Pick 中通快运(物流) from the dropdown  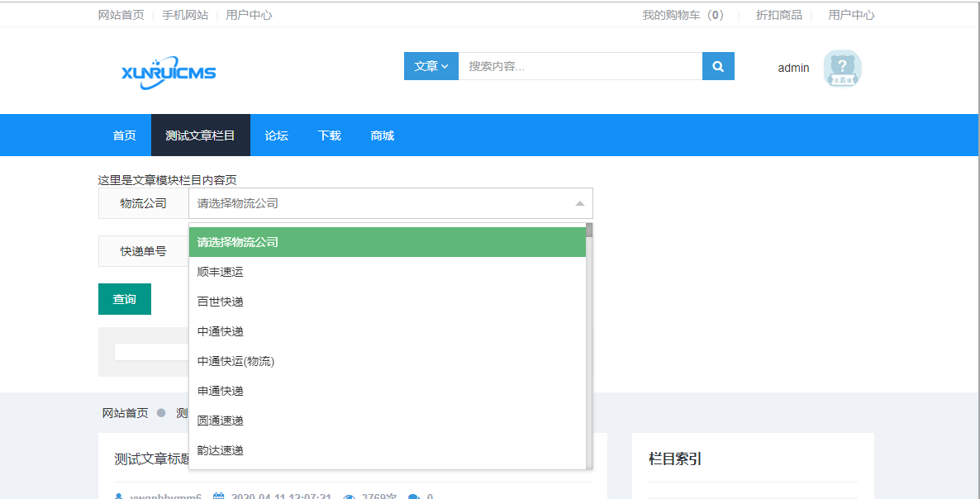pyautogui.click(x=388, y=361)
